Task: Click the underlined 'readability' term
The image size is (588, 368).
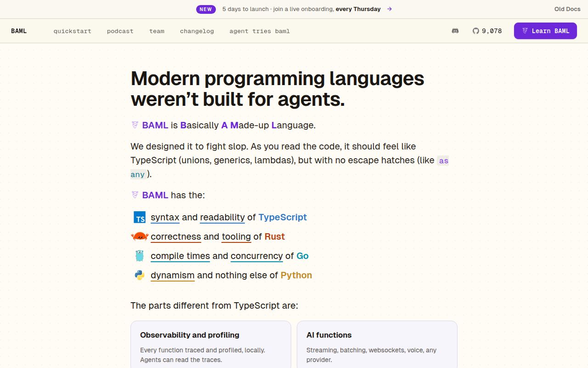Action: (x=222, y=217)
